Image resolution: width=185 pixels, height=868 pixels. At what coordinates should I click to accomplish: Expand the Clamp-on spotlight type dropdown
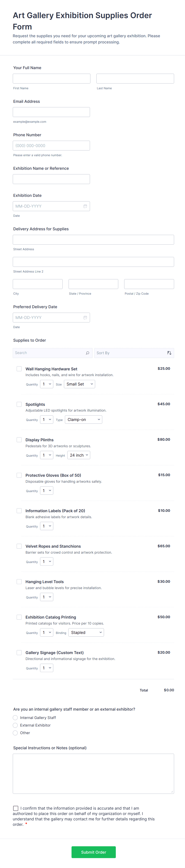pyautogui.click(x=83, y=420)
